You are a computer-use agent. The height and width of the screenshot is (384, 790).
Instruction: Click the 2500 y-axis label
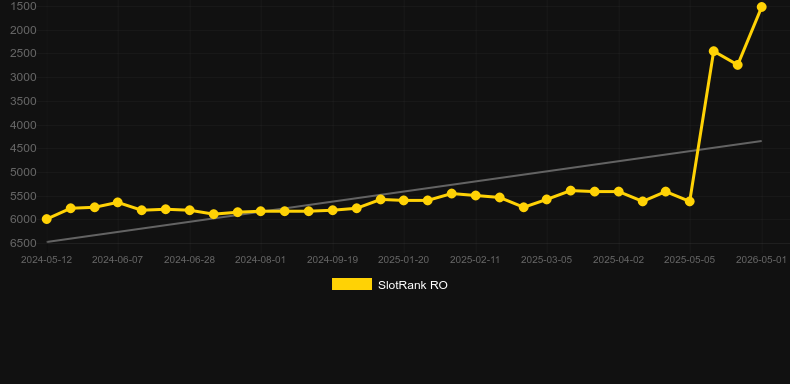tap(23, 53)
